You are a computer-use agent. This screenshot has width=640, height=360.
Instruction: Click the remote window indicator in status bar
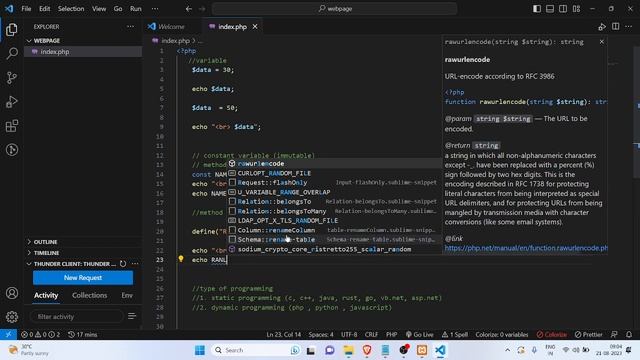click(8, 334)
